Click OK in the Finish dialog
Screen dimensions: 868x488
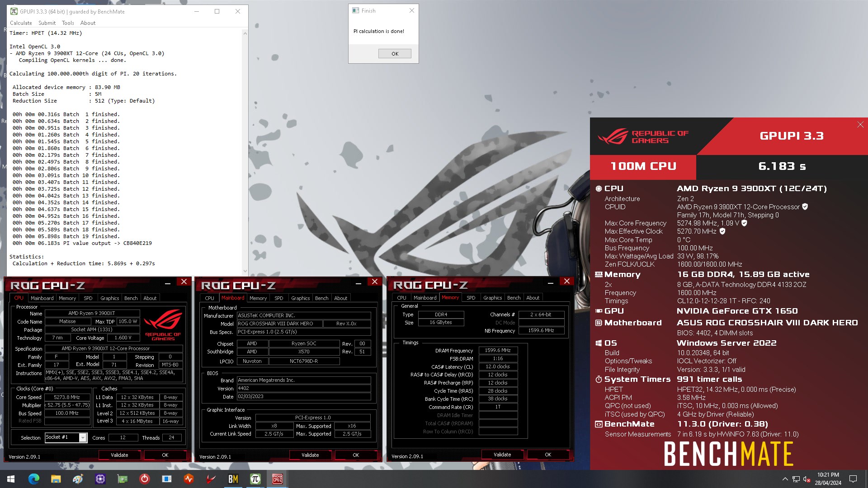395,54
